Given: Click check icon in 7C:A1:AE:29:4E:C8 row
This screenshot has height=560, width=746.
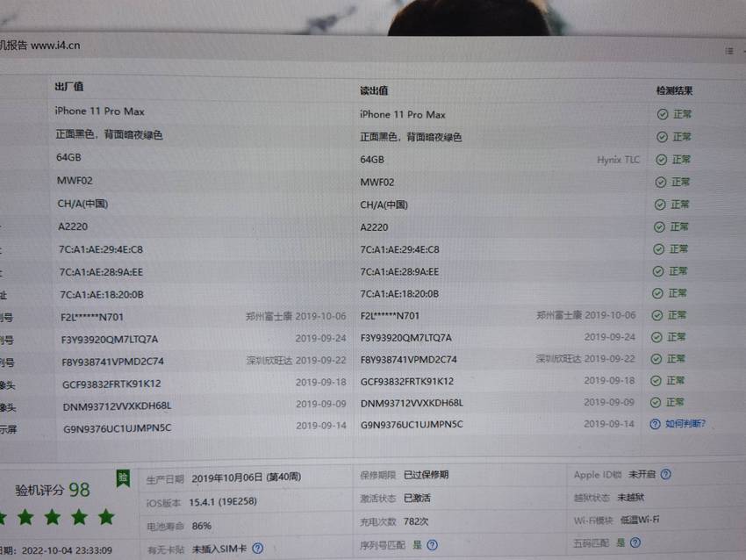Looking at the screenshot, I should tap(658, 249).
